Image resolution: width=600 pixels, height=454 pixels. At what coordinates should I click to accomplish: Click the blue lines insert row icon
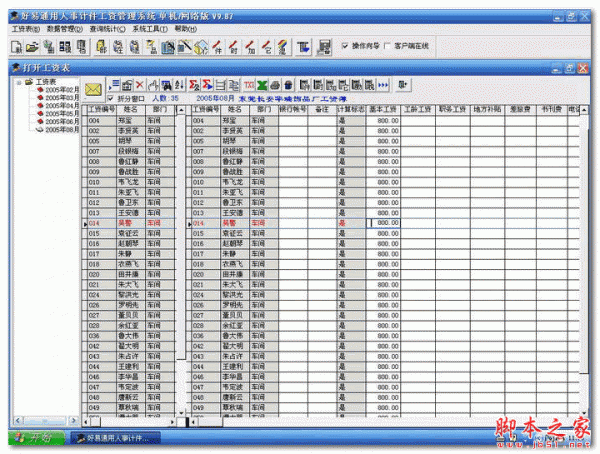point(114,85)
